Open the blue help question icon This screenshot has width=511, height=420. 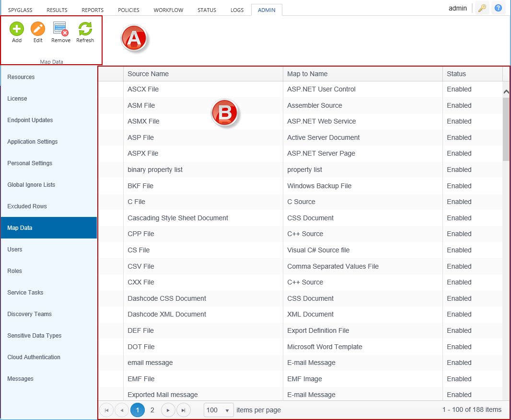(x=499, y=8)
